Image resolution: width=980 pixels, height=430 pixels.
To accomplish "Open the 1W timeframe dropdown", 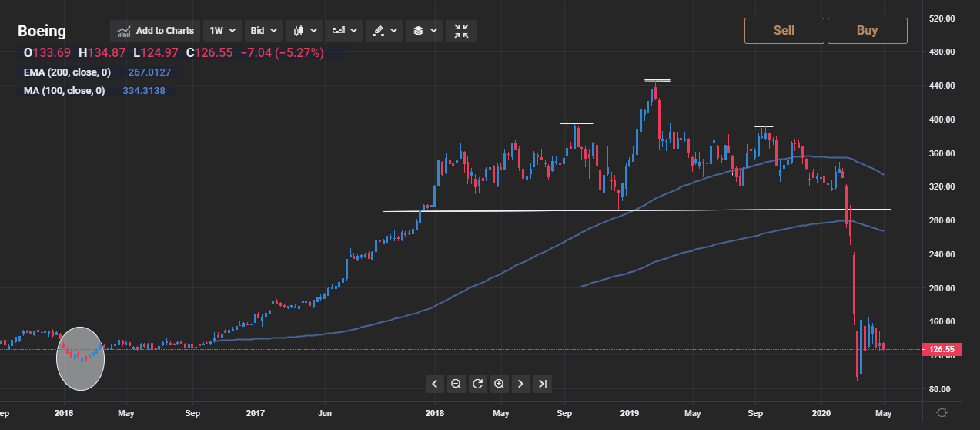I will pos(222,31).
